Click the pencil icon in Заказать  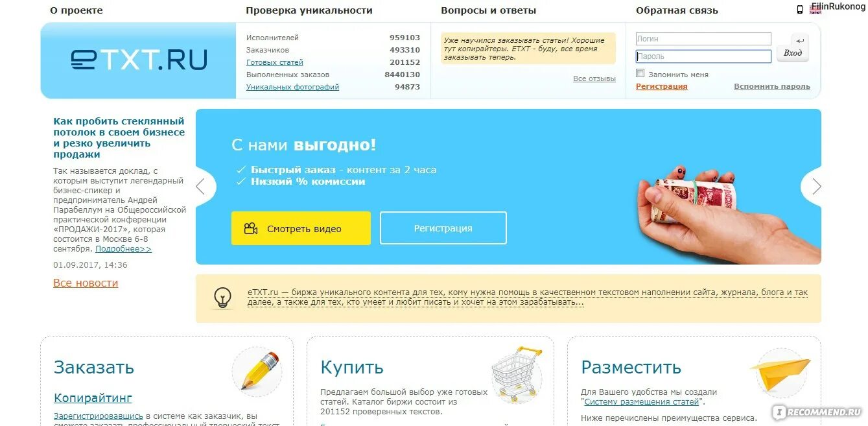coord(259,372)
